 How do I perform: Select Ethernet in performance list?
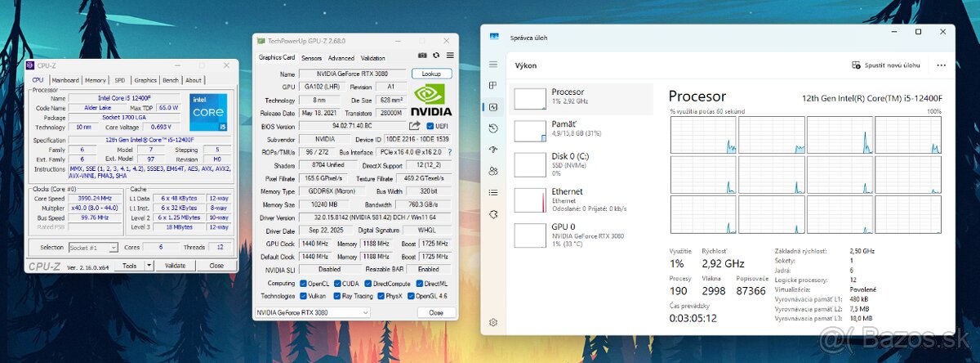pyautogui.click(x=581, y=199)
